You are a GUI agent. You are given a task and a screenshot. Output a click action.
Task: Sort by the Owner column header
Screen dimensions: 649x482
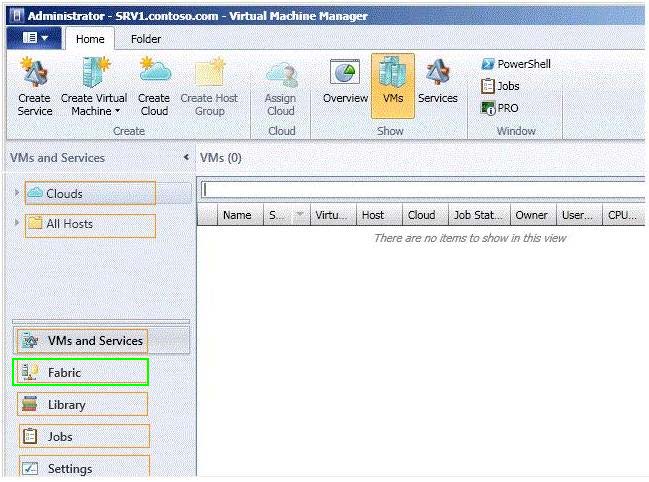click(534, 215)
